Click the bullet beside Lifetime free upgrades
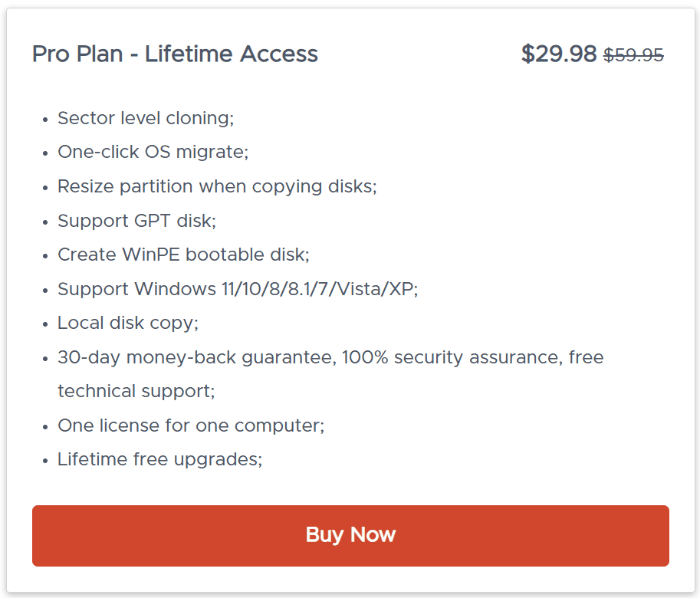Image resolution: width=700 pixels, height=598 pixels. pos(44,462)
